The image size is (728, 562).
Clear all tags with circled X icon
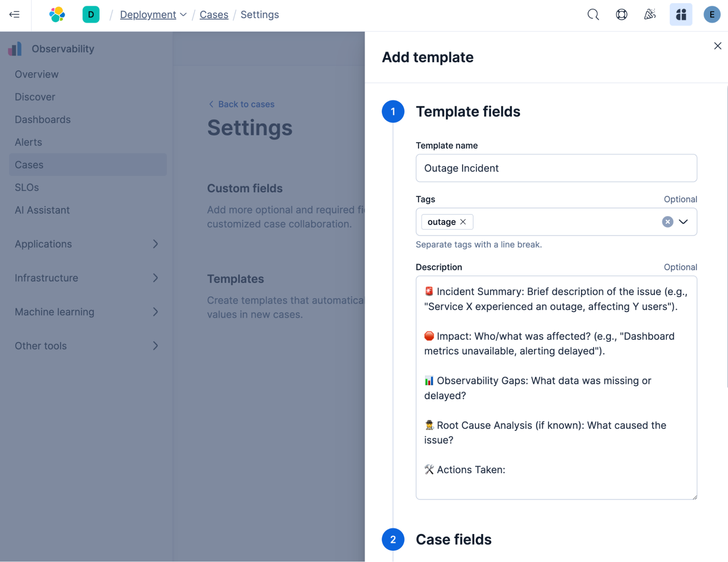pos(668,222)
